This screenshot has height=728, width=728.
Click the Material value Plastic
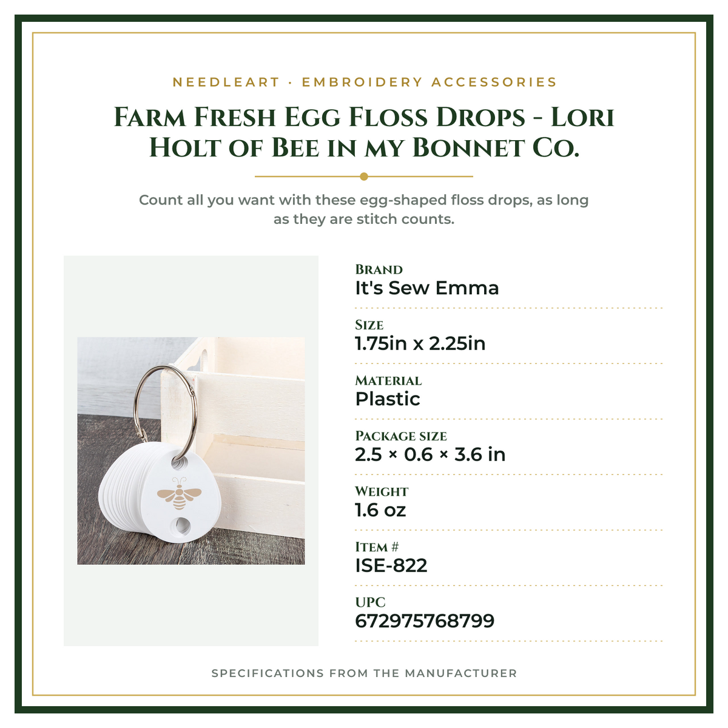[388, 399]
